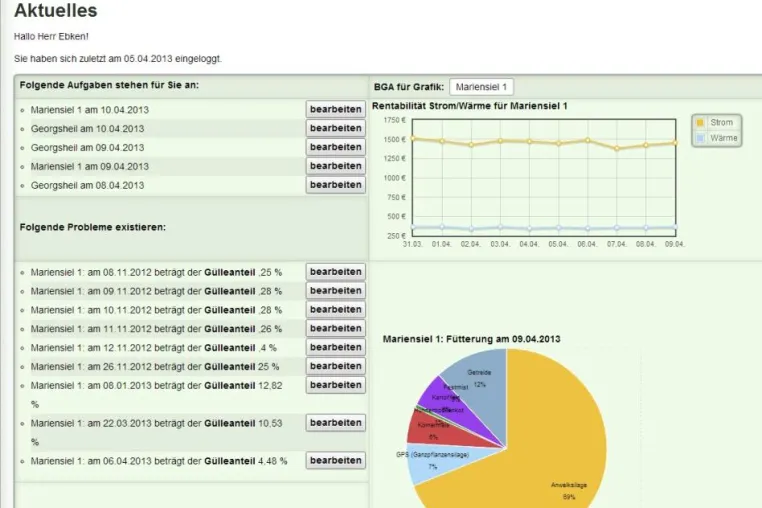Click the Wärme legend color swatch
This screenshot has width=762, height=508.
(x=700, y=138)
